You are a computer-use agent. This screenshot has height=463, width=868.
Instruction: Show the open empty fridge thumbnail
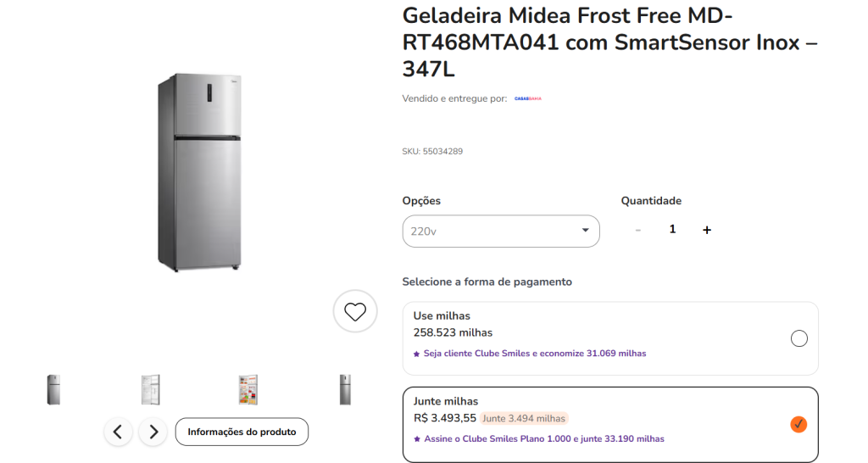click(x=150, y=389)
